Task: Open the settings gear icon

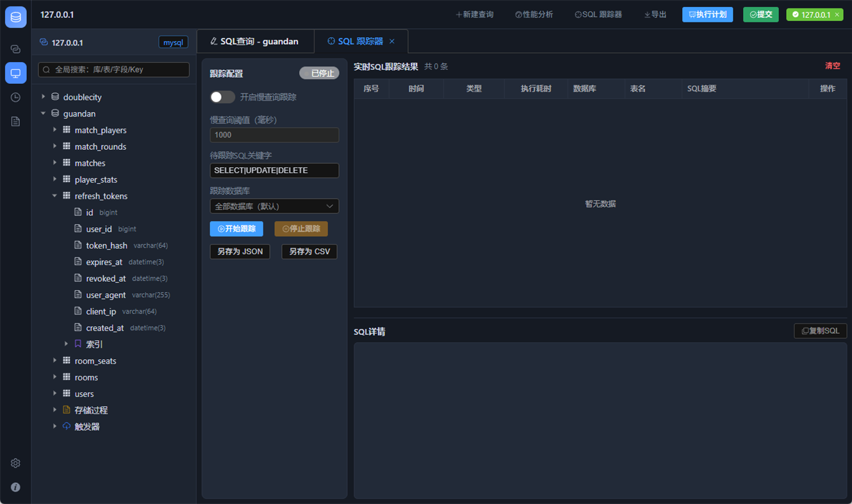Action: pyautogui.click(x=15, y=463)
